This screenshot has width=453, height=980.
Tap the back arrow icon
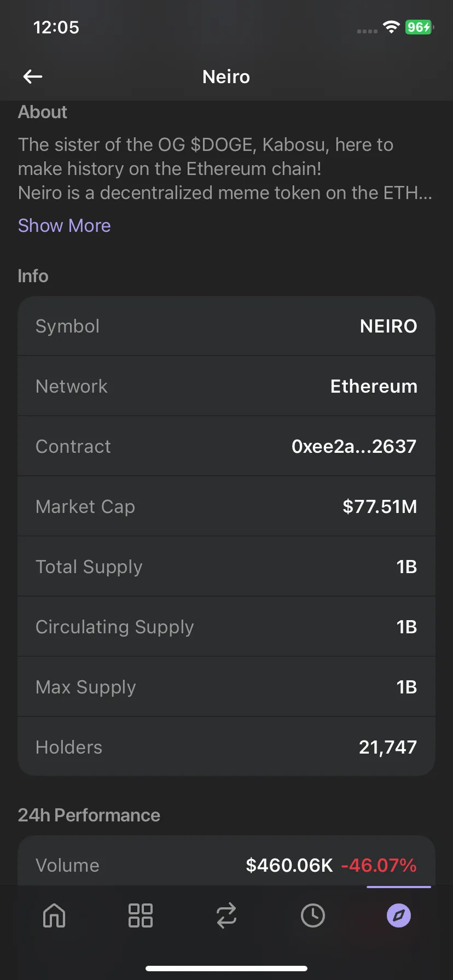click(x=33, y=77)
